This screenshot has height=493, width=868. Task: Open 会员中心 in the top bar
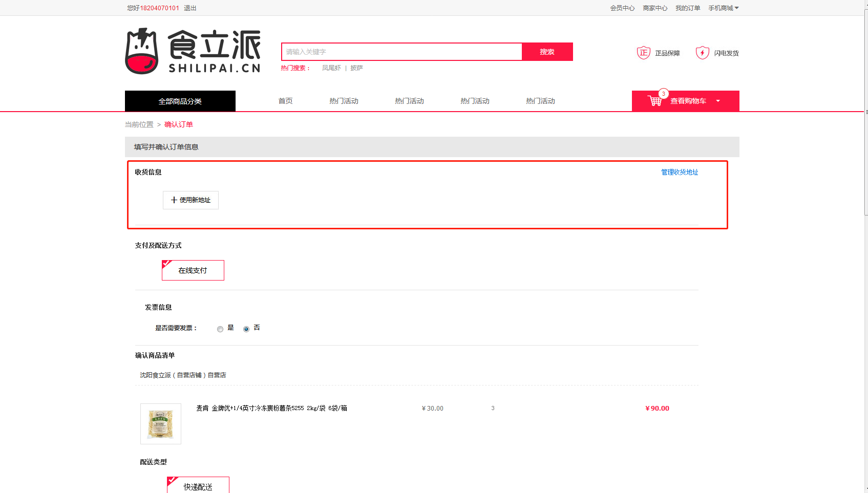(x=622, y=8)
